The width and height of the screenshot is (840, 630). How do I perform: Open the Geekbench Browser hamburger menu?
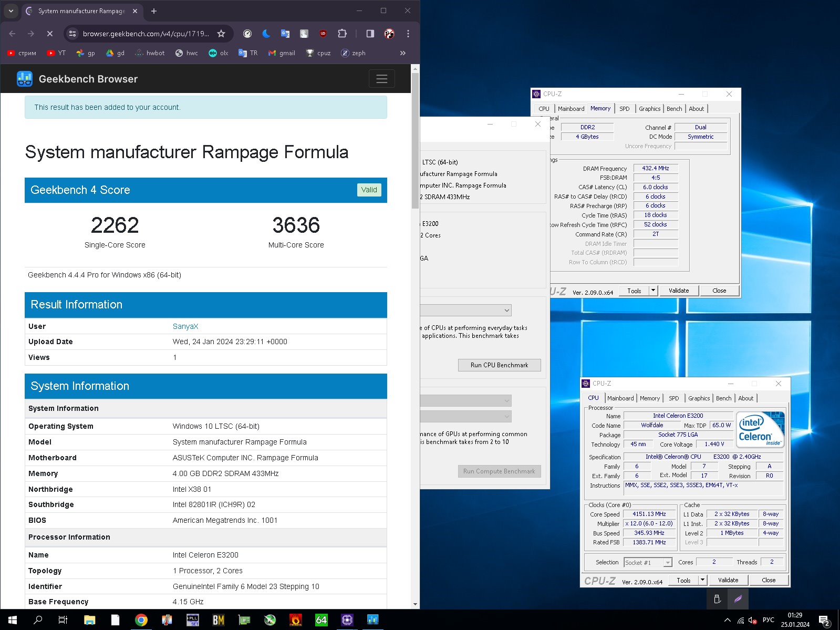[381, 79]
